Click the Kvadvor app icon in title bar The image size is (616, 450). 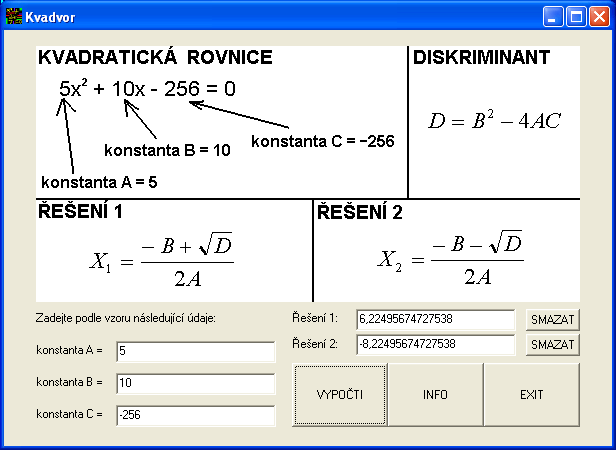click(x=14, y=16)
